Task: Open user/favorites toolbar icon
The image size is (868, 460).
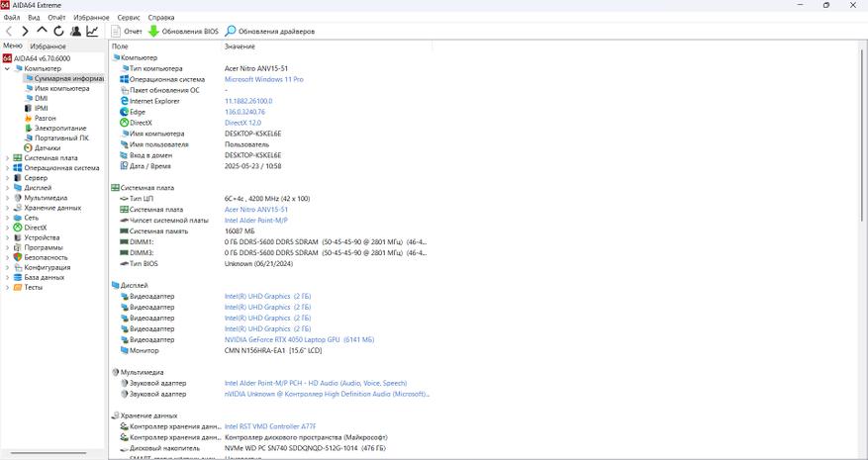Action: click(75, 32)
